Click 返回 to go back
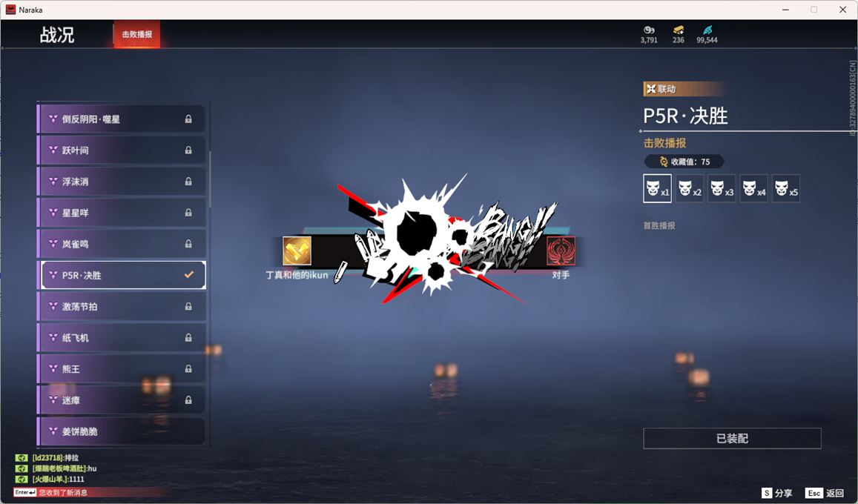858x504 pixels. click(x=825, y=493)
